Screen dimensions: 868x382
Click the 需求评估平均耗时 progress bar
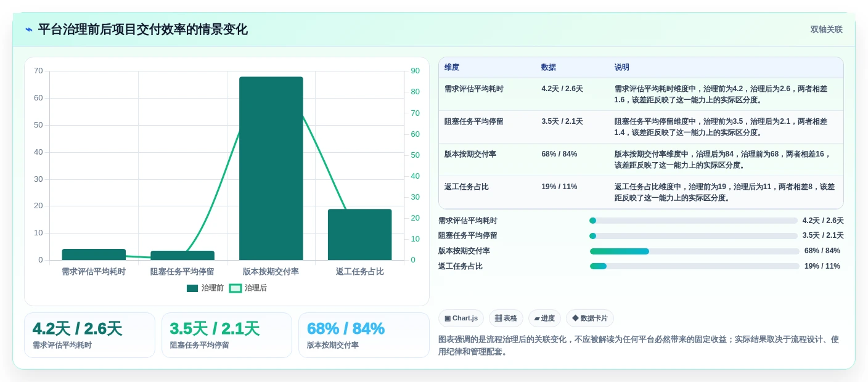coord(694,221)
